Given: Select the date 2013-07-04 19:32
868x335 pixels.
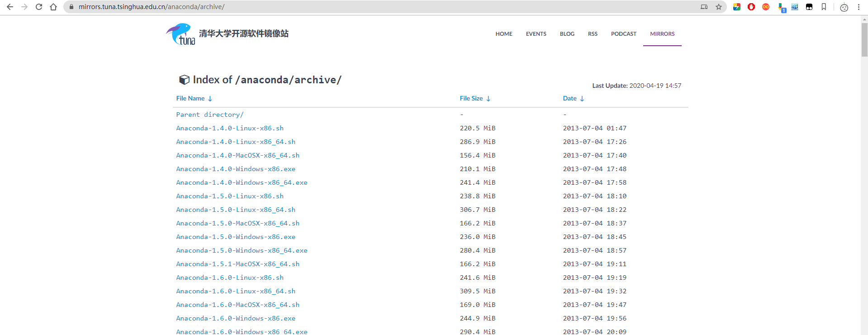Looking at the screenshot, I should (x=595, y=291).
